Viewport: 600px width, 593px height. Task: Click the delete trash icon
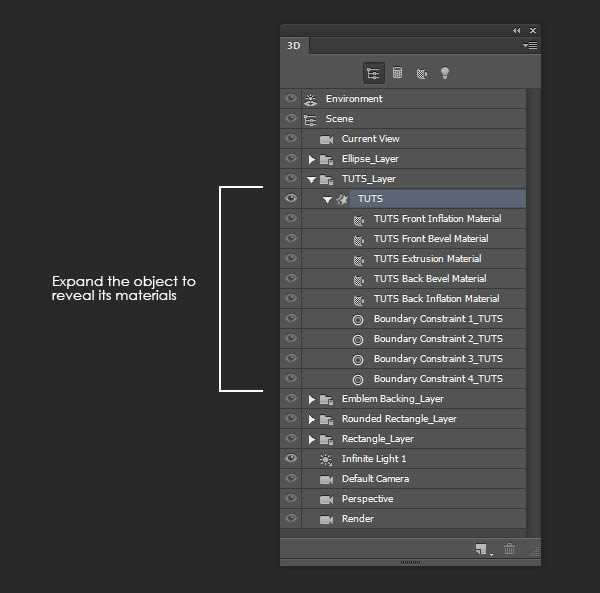[509, 549]
